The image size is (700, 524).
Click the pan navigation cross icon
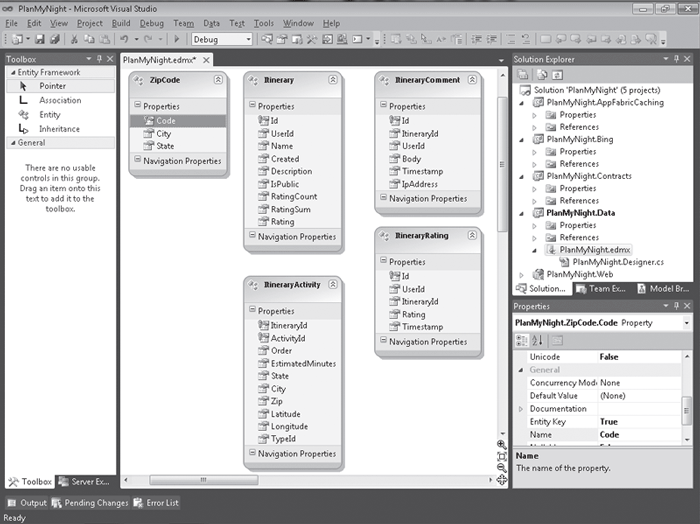point(502,480)
